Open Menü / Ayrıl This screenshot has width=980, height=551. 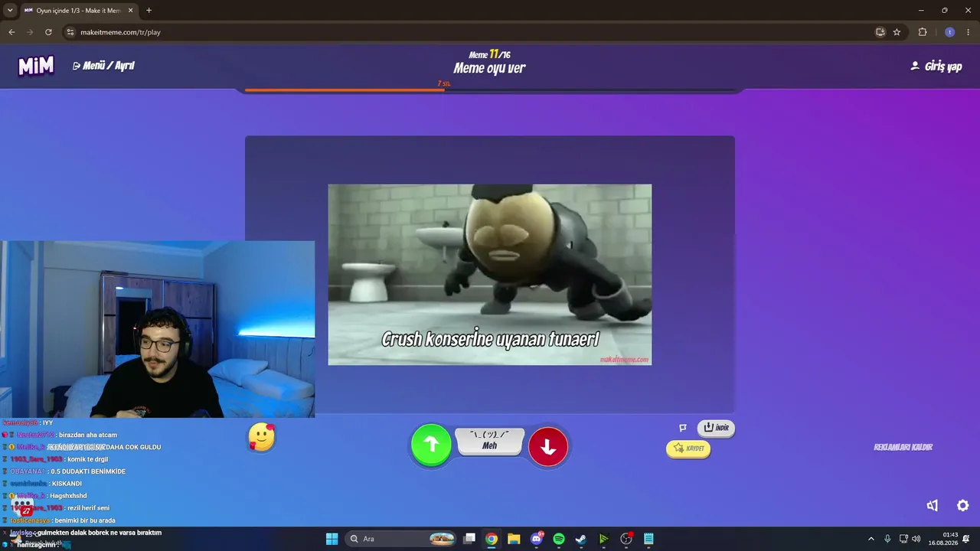click(103, 66)
